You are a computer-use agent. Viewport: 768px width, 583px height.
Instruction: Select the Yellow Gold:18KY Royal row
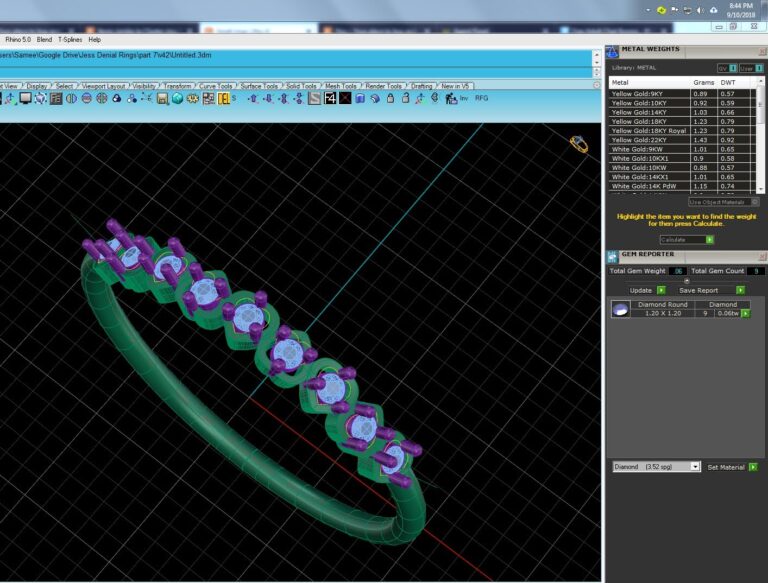pyautogui.click(x=682, y=131)
